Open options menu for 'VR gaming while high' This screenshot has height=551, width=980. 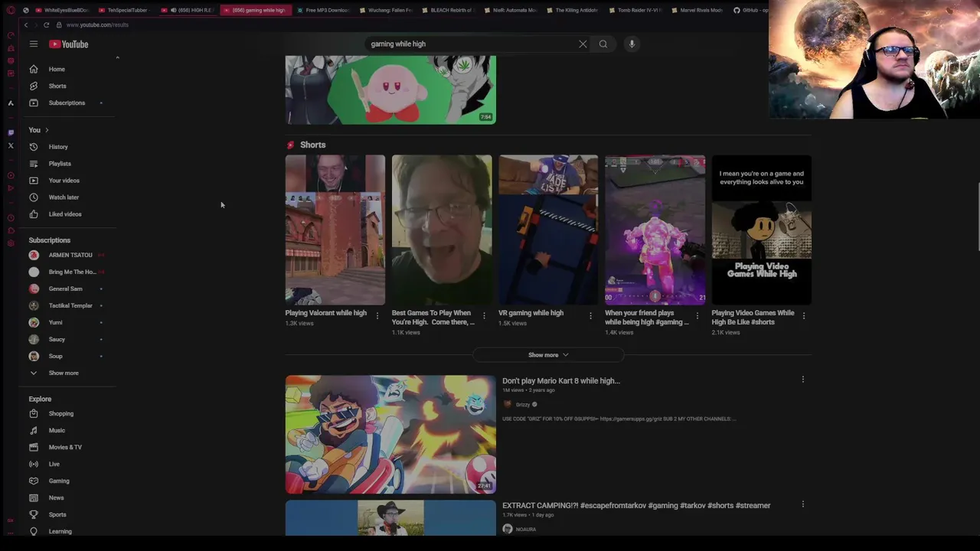[590, 315]
